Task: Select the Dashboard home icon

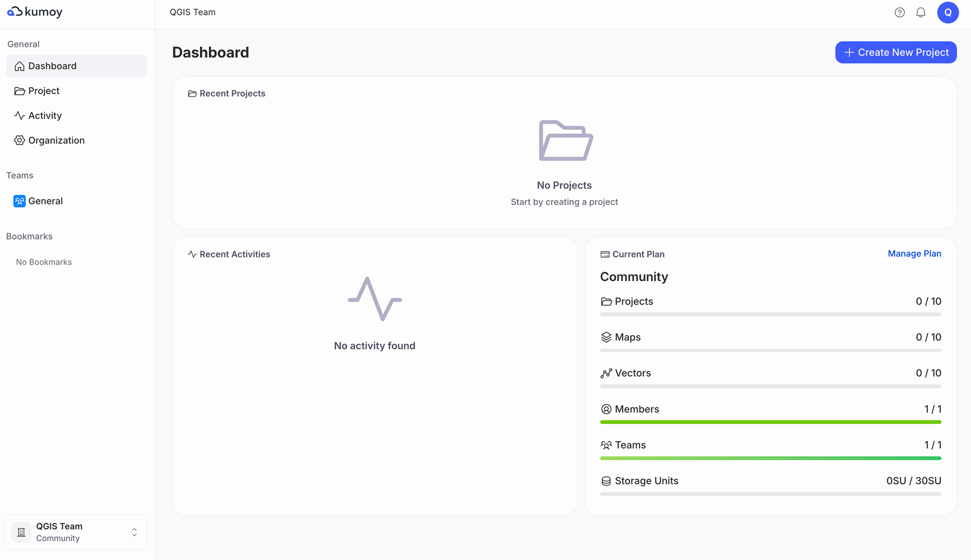Action: coord(19,66)
